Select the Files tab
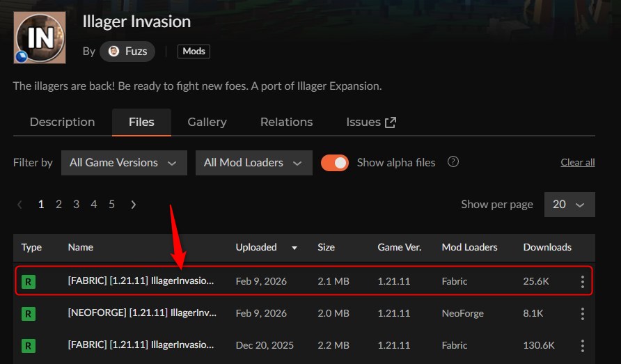This screenshot has height=364, width=621. click(x=141, y=122)
